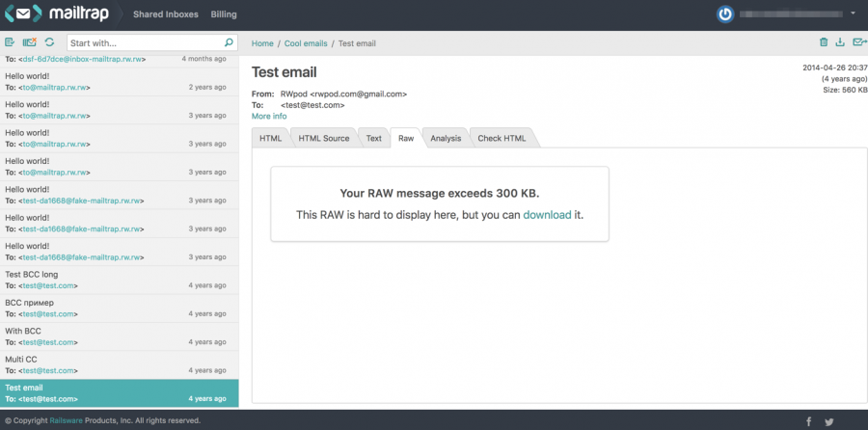868x430 pixels.
Task: Open the compose/mark-as-read icon in inbox toolbar
Action: point(10,42)
